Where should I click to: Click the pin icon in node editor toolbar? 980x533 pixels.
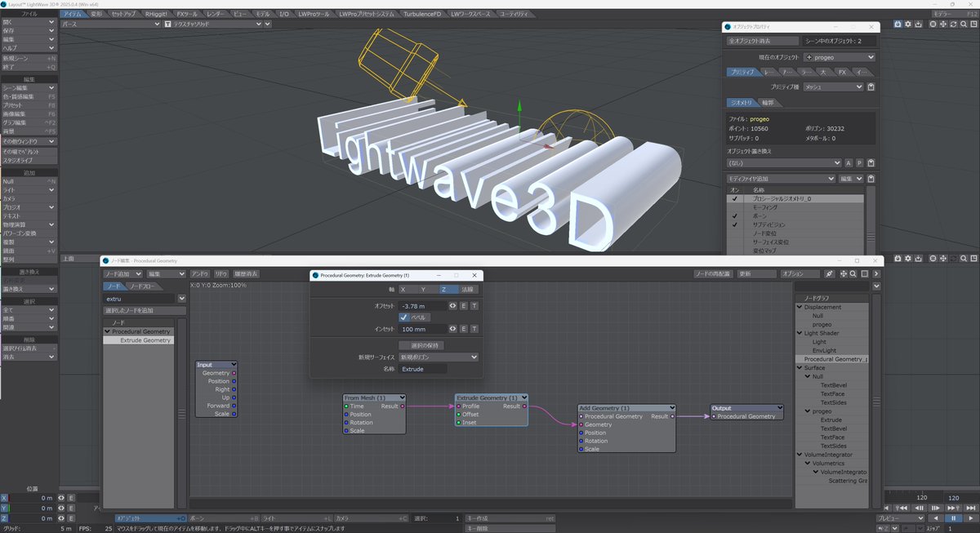(830, 274)
